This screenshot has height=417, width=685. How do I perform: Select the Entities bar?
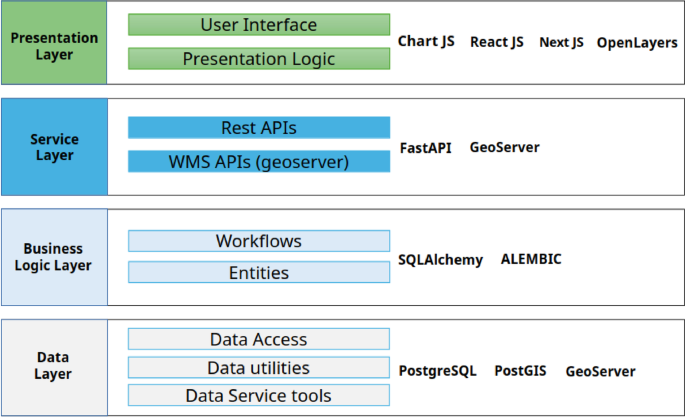tap(259, 273)
